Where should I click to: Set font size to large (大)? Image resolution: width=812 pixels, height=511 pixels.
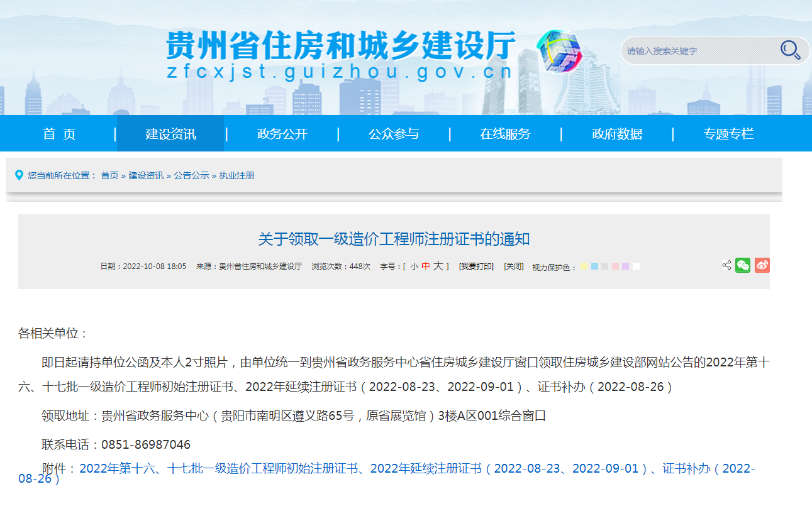[x=438, y=266]
